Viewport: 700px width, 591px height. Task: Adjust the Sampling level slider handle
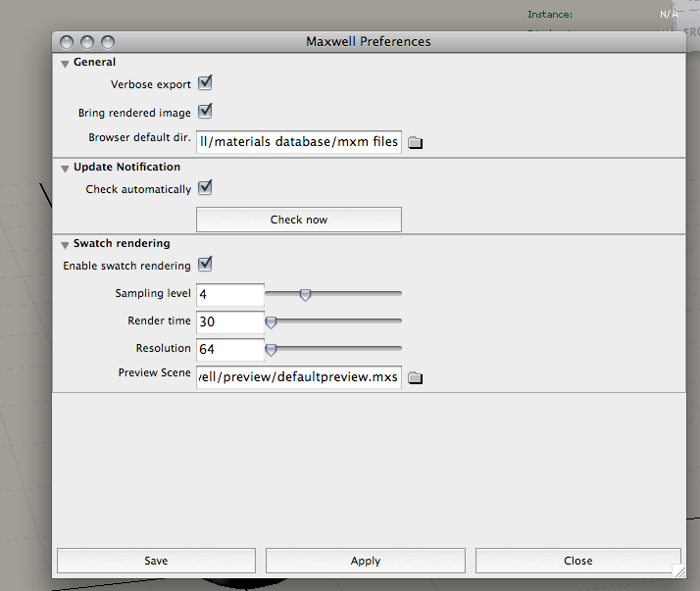pos(305,295)
